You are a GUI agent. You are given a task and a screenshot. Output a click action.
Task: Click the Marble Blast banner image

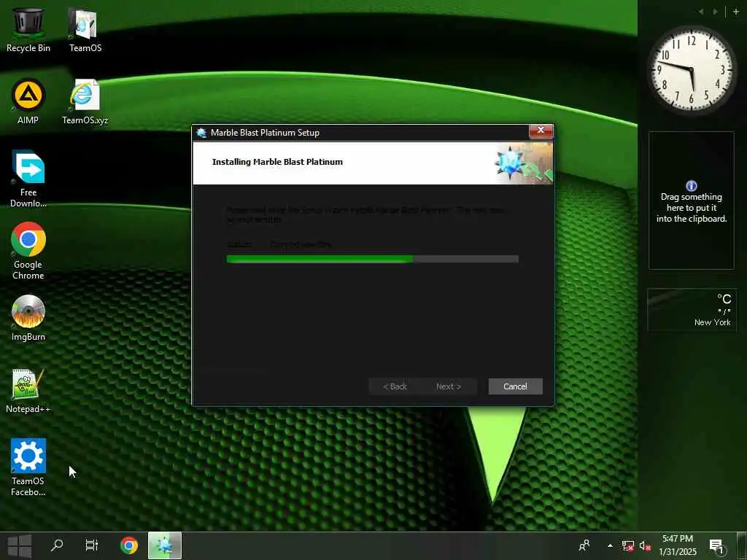tap(523, 163)
